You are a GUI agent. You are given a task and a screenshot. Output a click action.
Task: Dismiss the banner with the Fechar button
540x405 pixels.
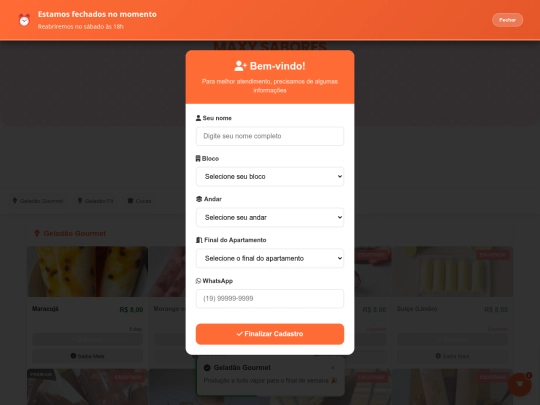point(507,20)
